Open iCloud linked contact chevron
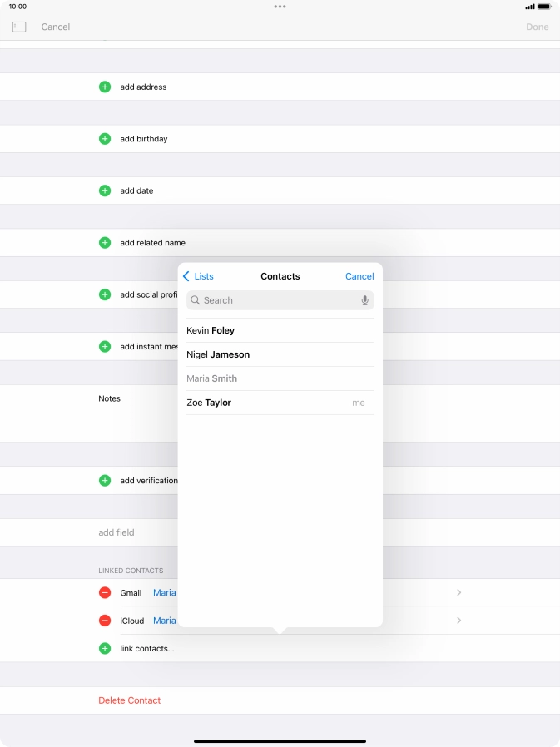The height and width of the screenshot is (747, 560). click(x=458, y=621)
